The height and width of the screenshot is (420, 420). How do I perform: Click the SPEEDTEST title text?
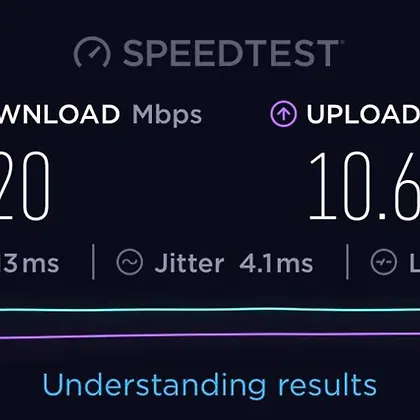coord(231,53)
